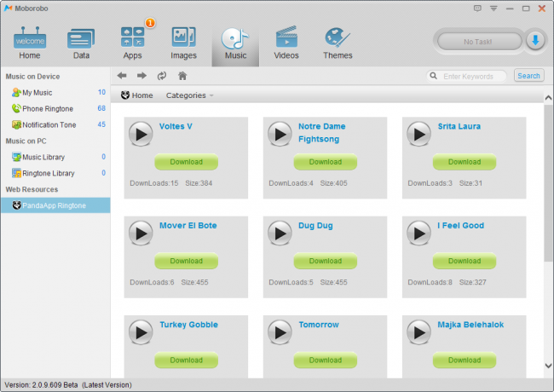
Task: Open the title bar dropdown menu arrow
Action: (493, 9)
